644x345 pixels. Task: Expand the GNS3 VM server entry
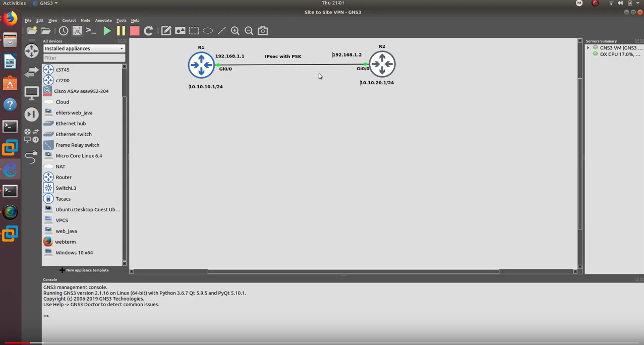click(x=588, y=47)
